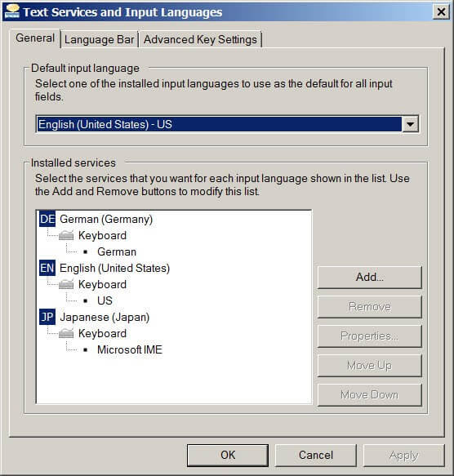This screenshot has height=476, width=454.
Task: Click the Properties... button
Action: pyautogui.click(x=369, y=336)
